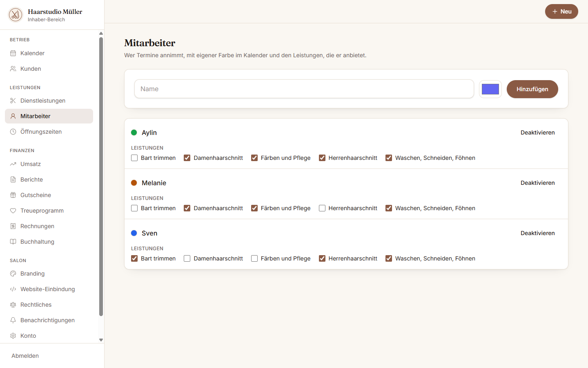Click the Hinzufügen button
The height and width of the screenshot is (368, 588).
tap(532, 89)
